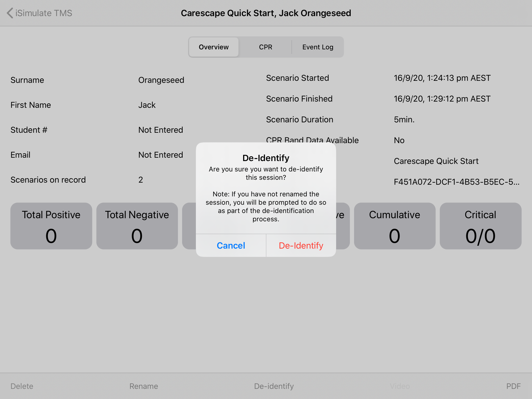Tap the Scenario Started timestamp

tap(442, 78)
